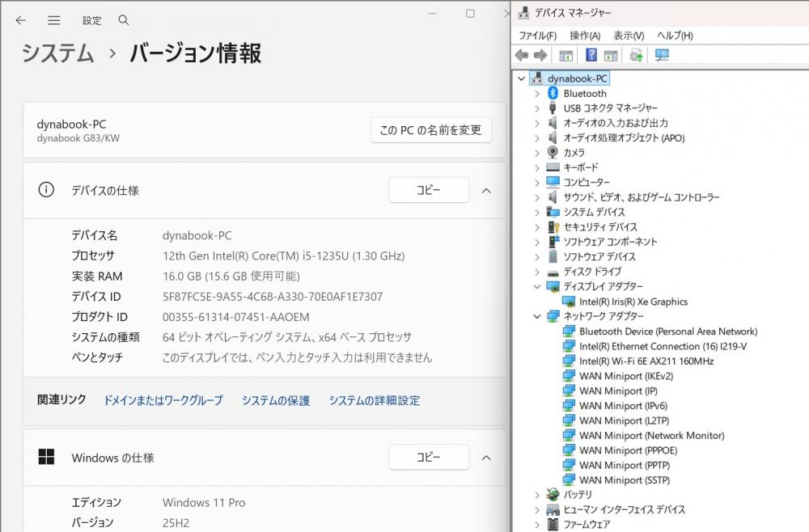Click the Device Manager forward arrow toolbar icon
This screenshot has width=809, height=532.
pyautogui.click(x=540, y=55)
